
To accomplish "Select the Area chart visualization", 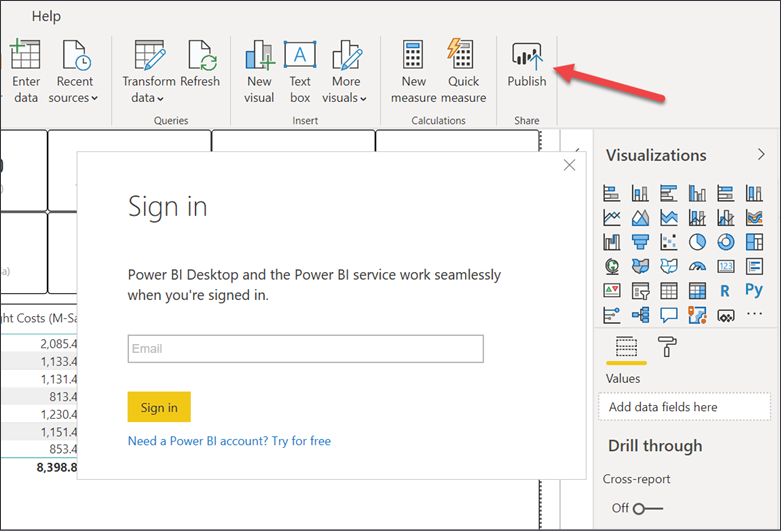I will pyautogui.click(x=640, y=218).
